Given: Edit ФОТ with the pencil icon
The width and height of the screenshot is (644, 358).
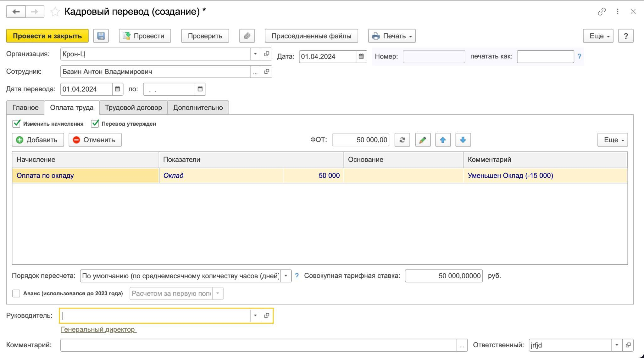Looking at the screenshot, I should [423, 140].
